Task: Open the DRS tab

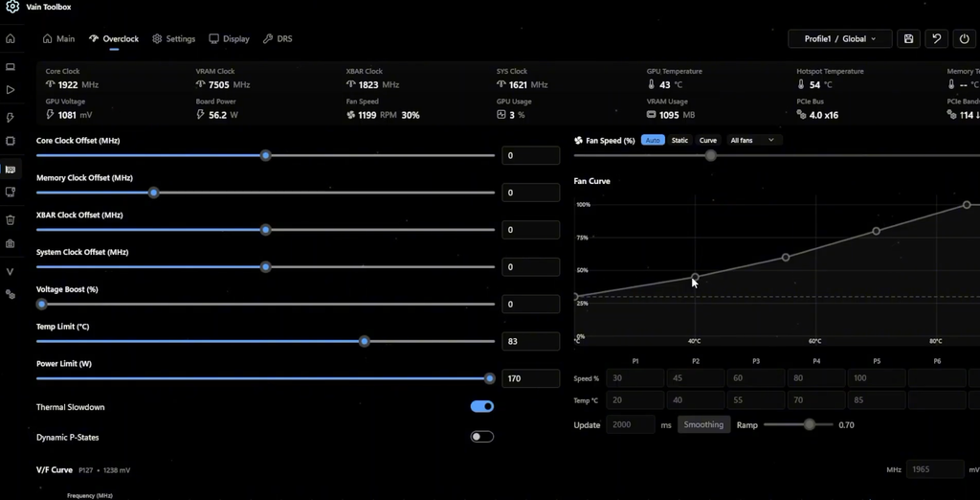Action: click(x=278, y=39)
